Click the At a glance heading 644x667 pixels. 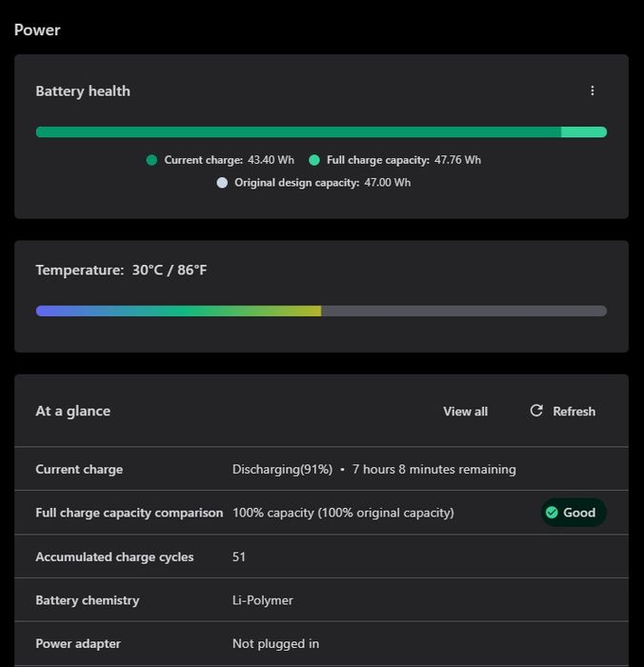[73, 412]
